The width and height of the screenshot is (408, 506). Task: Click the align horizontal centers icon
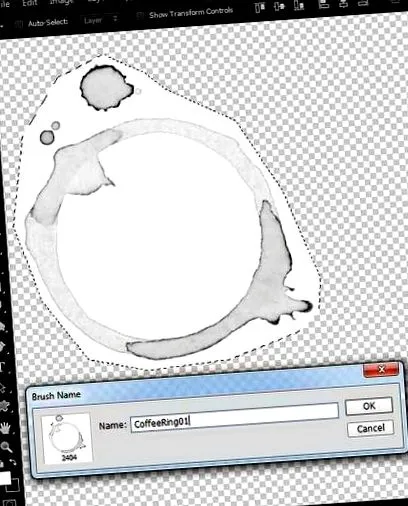pos(344,3)
